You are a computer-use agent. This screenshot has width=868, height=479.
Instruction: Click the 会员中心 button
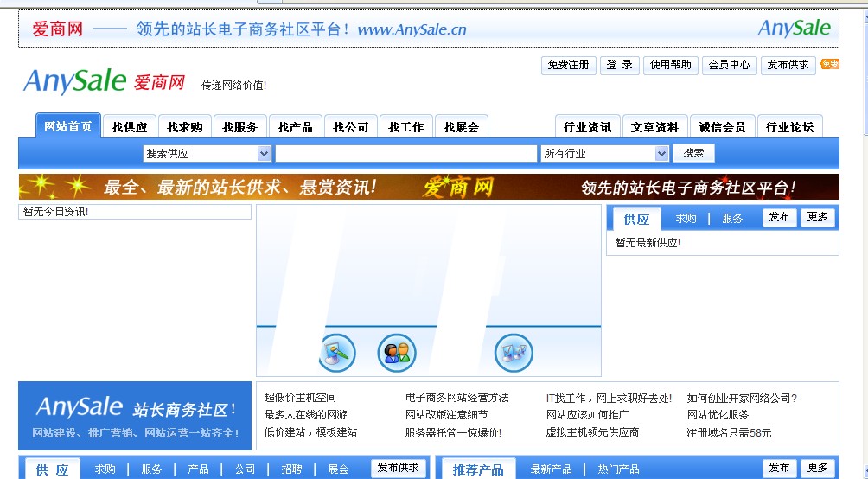[729, 65]
